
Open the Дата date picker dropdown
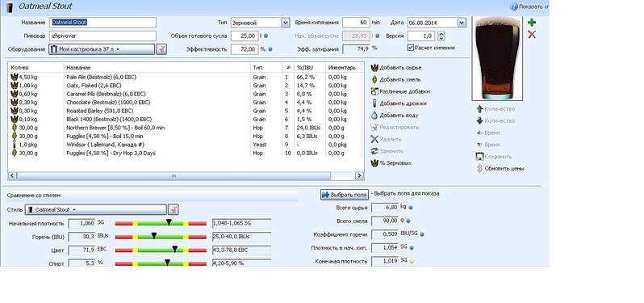click(462, 23)
